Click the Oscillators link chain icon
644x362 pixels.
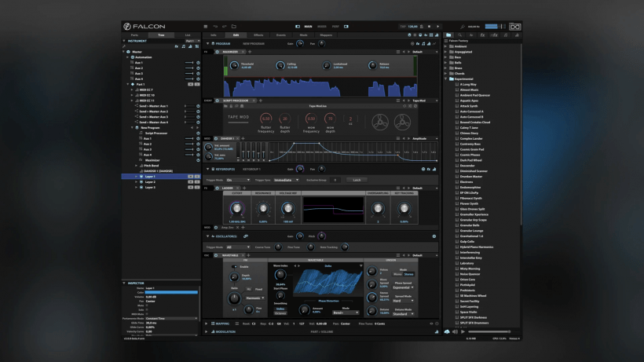(x=246, y=236)
